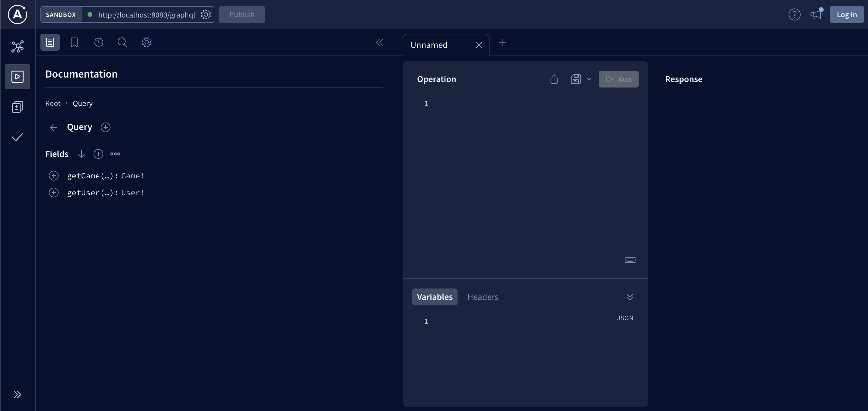Open the Checks checkmark sidebar icon
Screen dimensions: 868x411
coord(18,137)
